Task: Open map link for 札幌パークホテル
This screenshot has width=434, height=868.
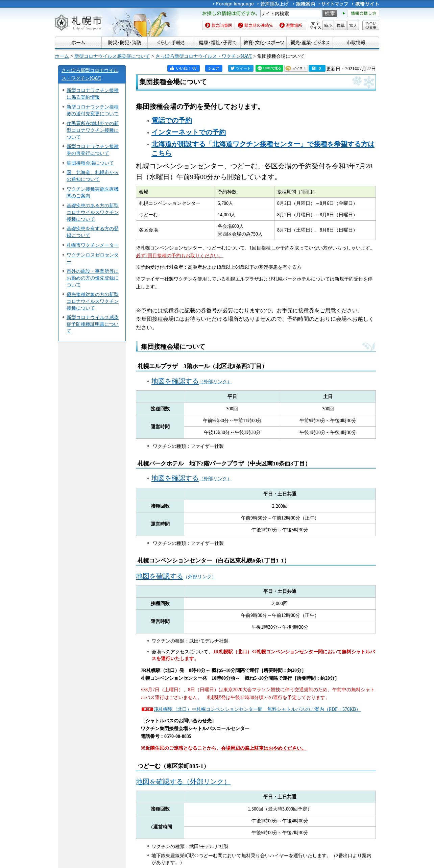Action: pyautogui.click(x=191, y=478)
